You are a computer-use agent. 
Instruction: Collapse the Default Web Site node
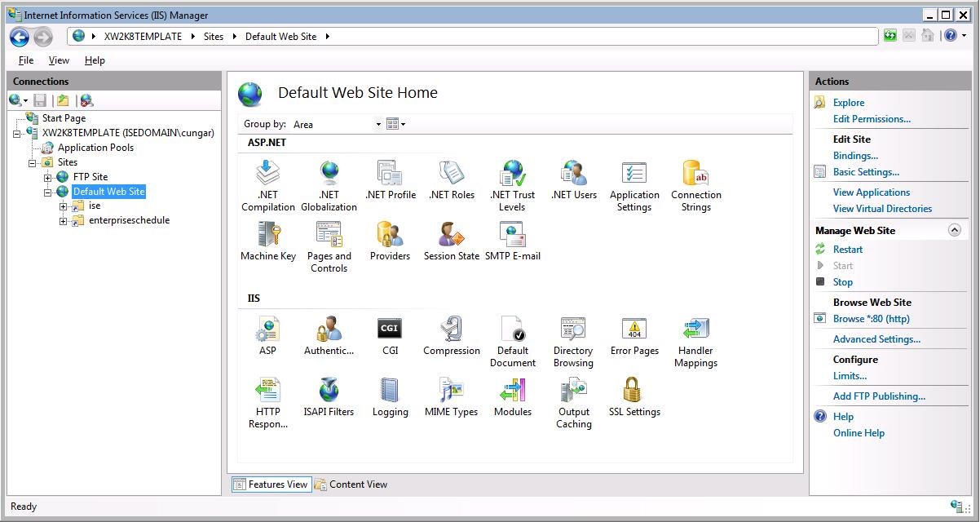click(48, 192)
